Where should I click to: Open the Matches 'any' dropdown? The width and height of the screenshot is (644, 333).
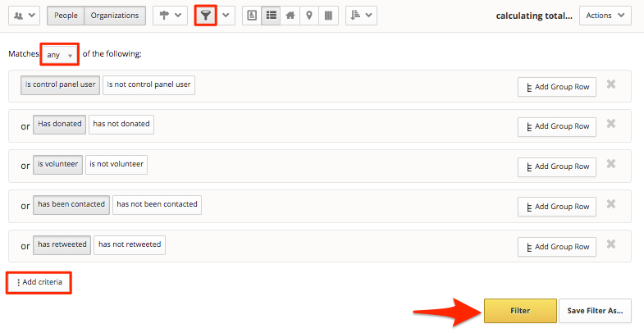point(59,55)
